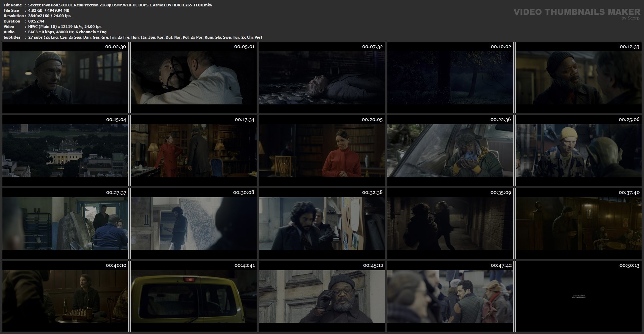Select the duration value 00:52:44
This screenshot has height=334, width=644.
(x=36, y=21)
